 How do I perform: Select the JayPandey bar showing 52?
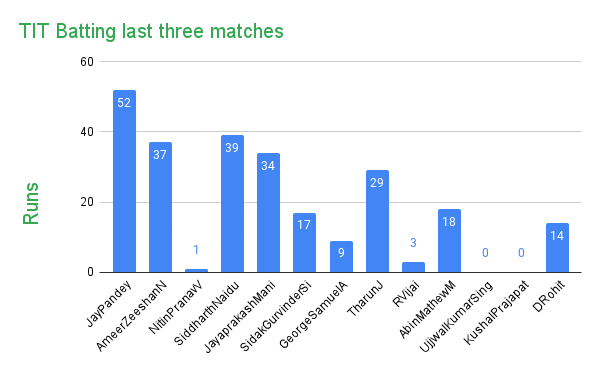pyautogui.click(x=124, y=181)
